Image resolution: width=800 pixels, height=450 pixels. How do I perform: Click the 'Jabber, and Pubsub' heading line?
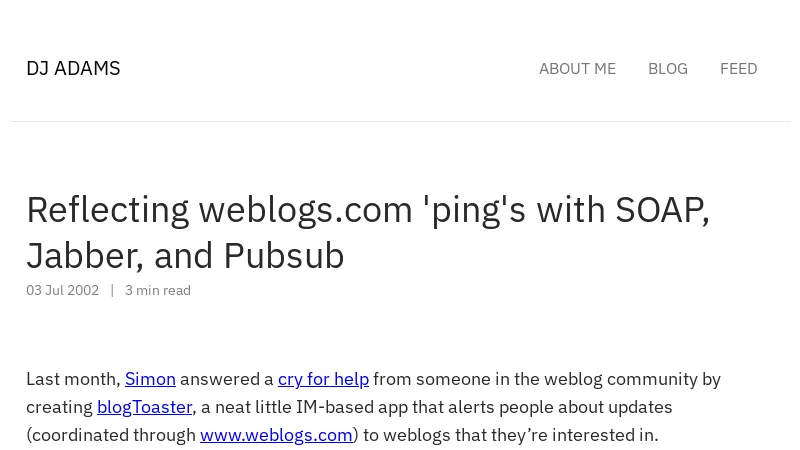(x=185, y=256)
